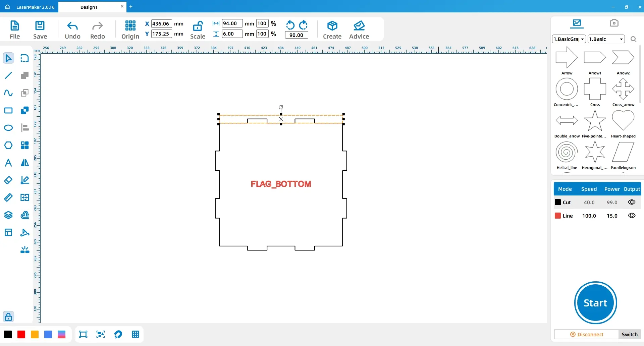Screen dimensions: 644x346
Task: Pick the red color swatch
Action: coord(21,334)
